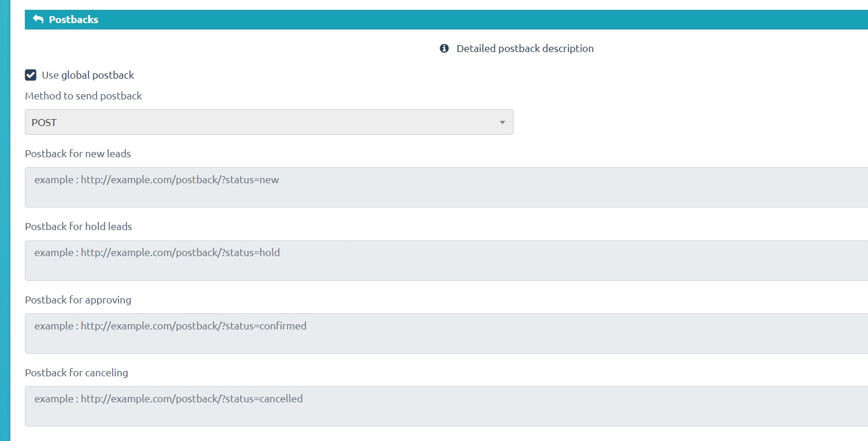
Task: Click the Postback for canceling field
Action: point(289,406)
